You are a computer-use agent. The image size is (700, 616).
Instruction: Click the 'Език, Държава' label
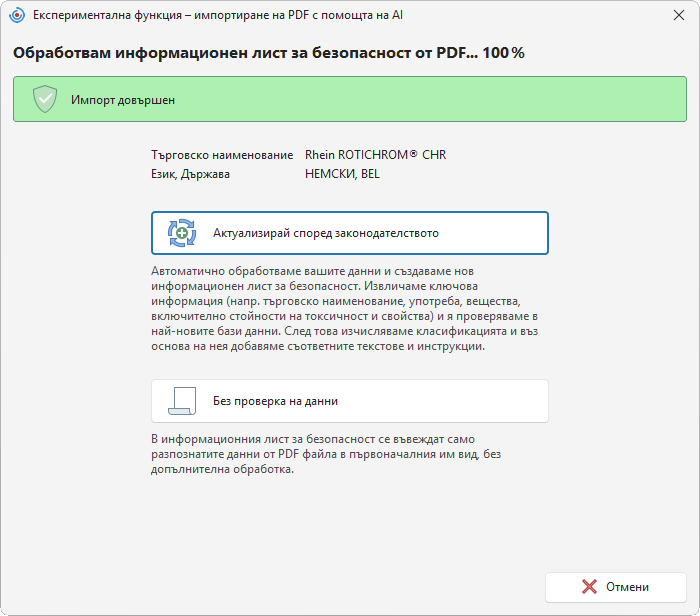click(x=190, y=174)
